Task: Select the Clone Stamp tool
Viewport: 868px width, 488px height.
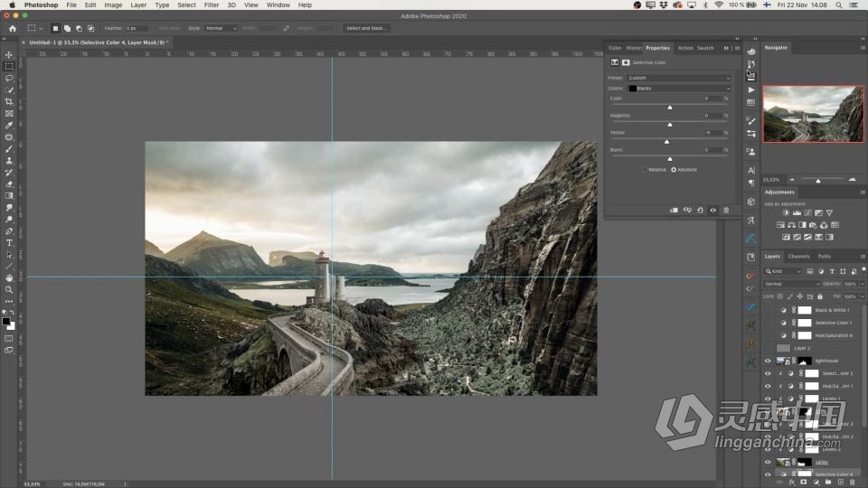Action: click(x=9, y=161)
